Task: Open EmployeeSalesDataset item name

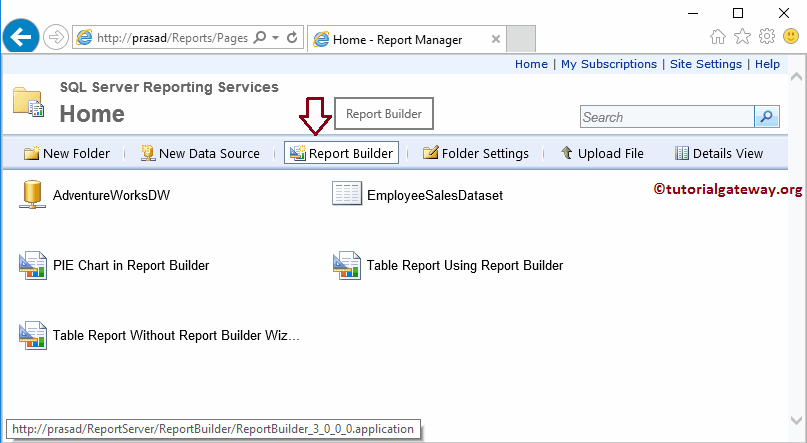Action: tap(435, 195)
